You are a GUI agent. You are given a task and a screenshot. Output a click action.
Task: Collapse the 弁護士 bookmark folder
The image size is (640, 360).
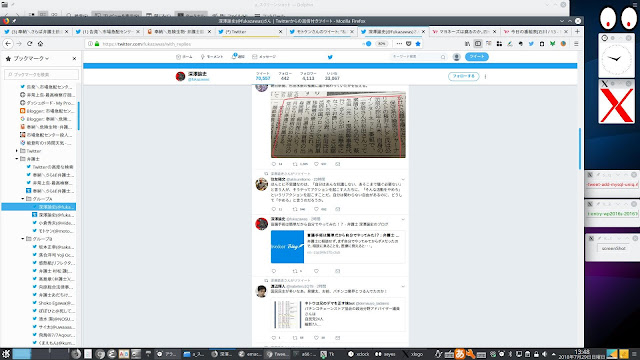[17, 159]
